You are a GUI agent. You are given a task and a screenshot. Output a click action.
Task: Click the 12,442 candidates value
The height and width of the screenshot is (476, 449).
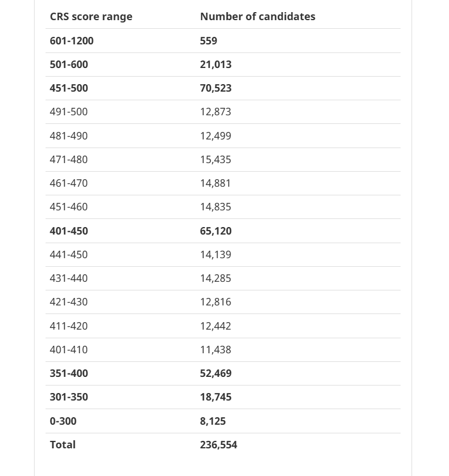pyautogui.click(x=216, y=326)
